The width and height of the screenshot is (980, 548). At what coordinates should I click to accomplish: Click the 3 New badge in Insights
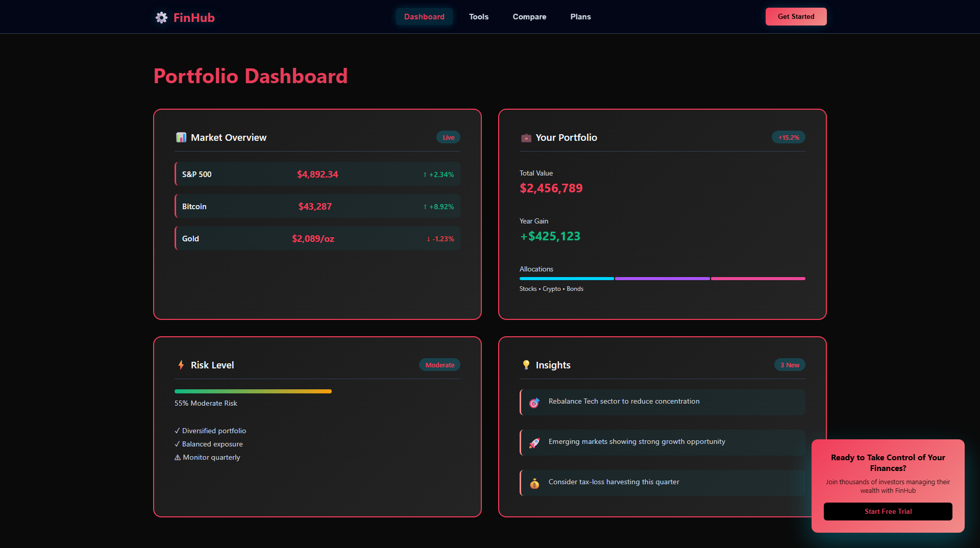(x=789, y=364)
